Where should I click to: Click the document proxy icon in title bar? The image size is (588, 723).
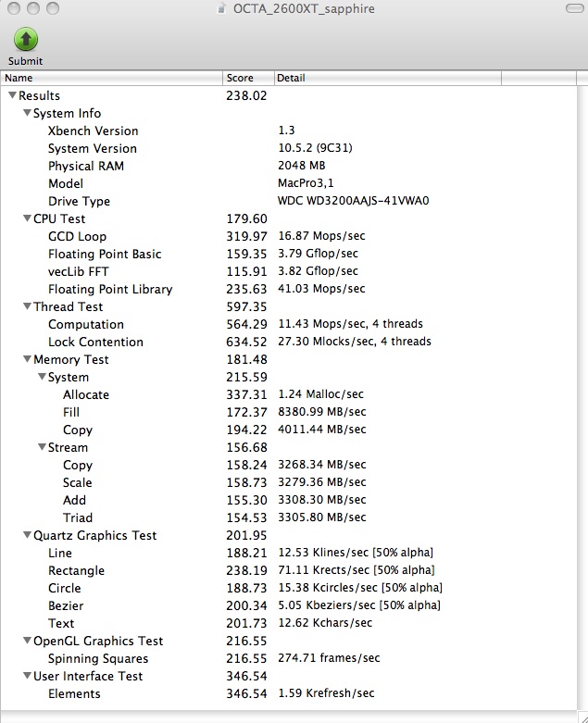coord(222,8)
